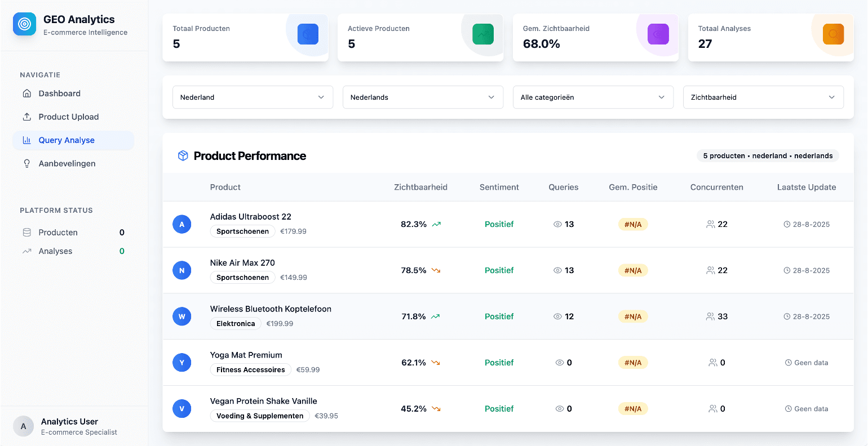Click the Analyses trend icon in Platform Status
Screen dimensions: 868x446
point(26,251)
